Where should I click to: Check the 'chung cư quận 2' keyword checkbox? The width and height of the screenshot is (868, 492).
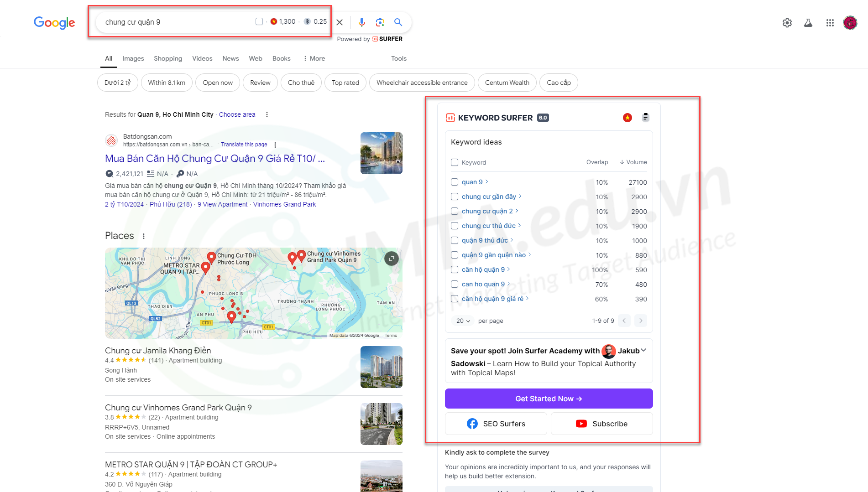pyautogui.click(x=455, y=211)
